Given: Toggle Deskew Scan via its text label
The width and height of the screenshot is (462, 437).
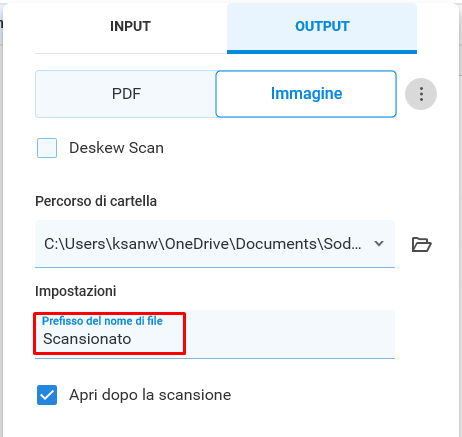Looking at the screenshot, I should [116, 148].
